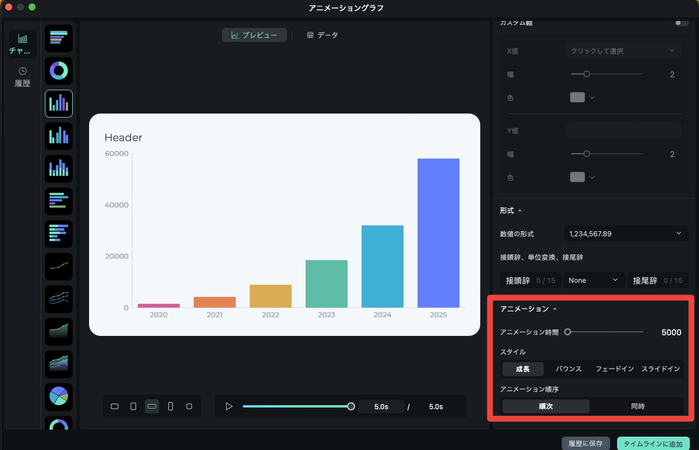Screen dimensions: 699x450
Task: Choose the pie chart template
Action: pyautogui.click(x=58, y=396)
